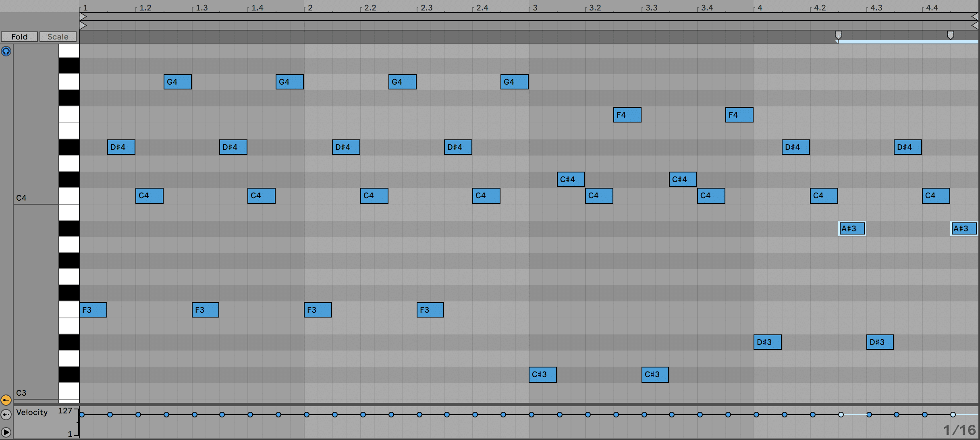Select the highlighted A#3 note after beat 4.4

tap(964, 228)
